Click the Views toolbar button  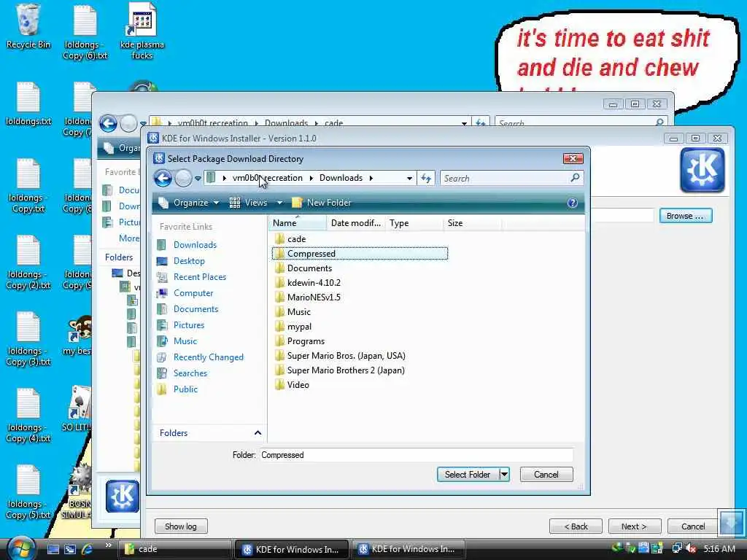(x=248, y=203)
